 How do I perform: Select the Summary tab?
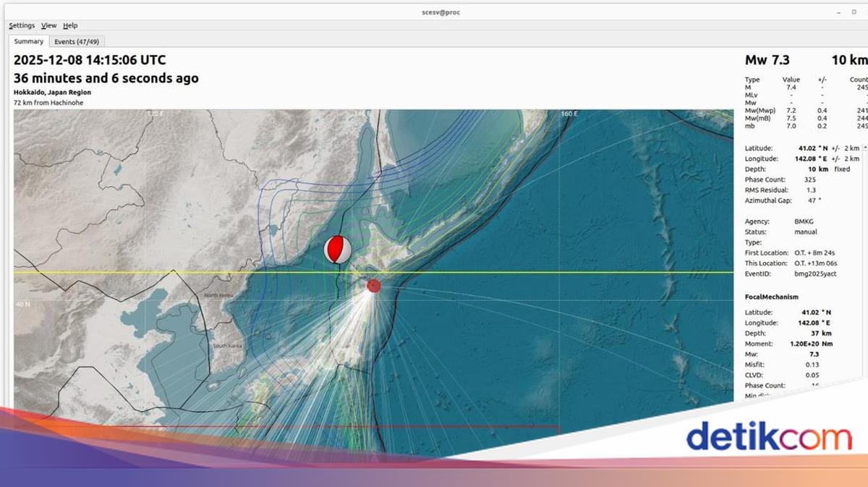[28, 41]
